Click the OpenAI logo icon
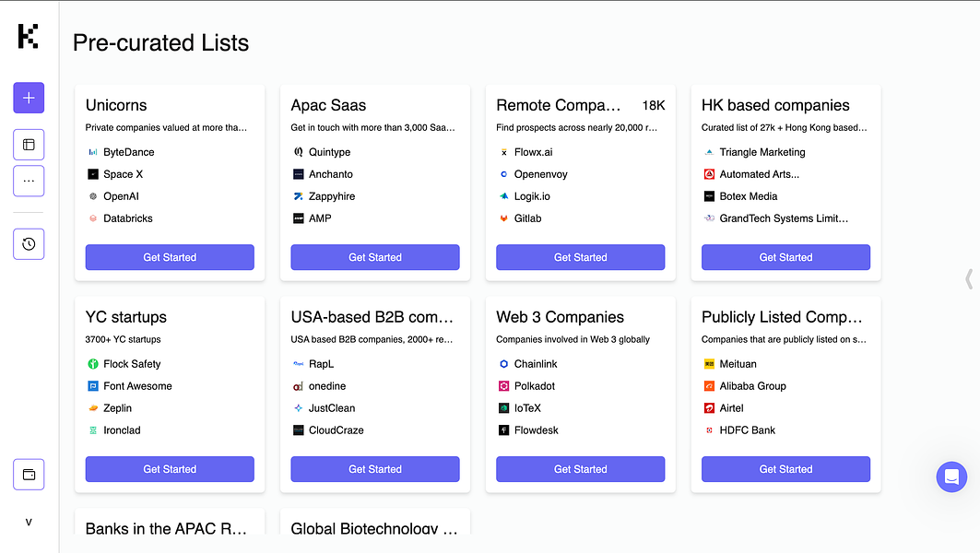 [x=93, y=196]
